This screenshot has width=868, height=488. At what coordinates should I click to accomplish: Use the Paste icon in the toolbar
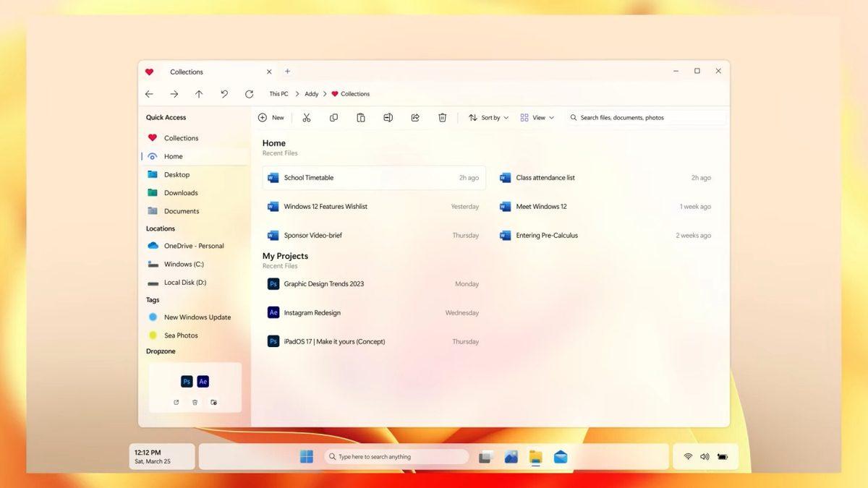[x=360, y=117]
